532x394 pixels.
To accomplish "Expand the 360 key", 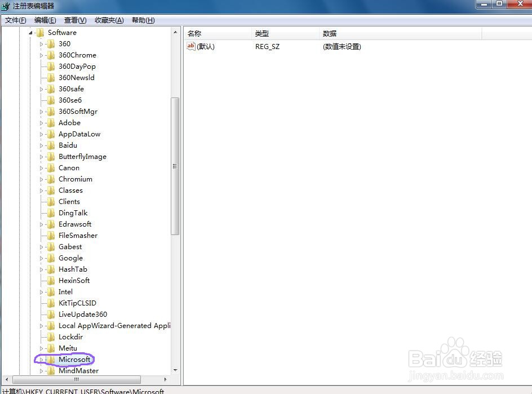I will (x=41, y=44).
